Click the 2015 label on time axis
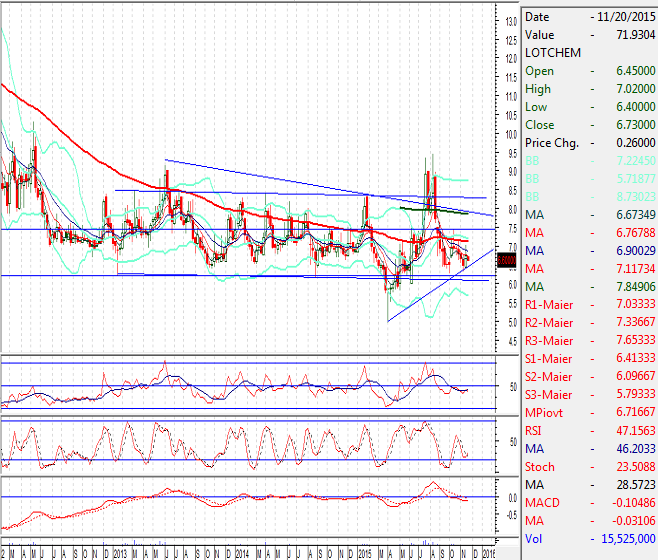This screenshot has height=560, width=658. pos(364,552)
